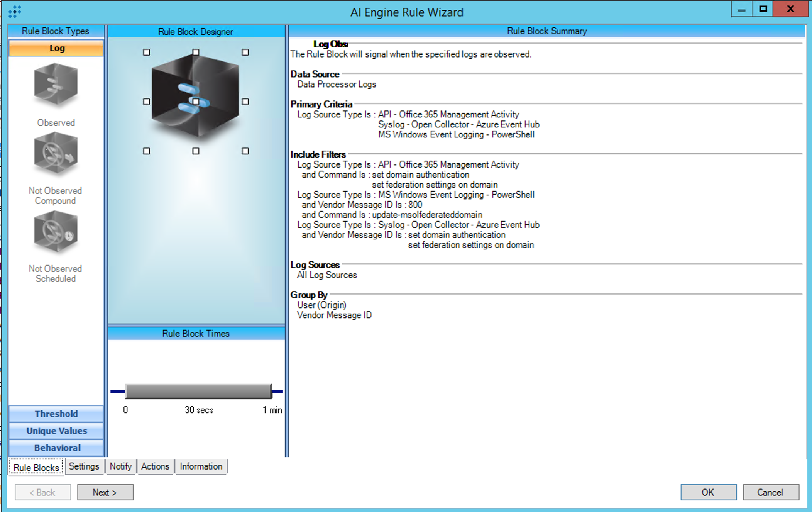Open the Information tab

pyautogui.click(x=201, y=466)
